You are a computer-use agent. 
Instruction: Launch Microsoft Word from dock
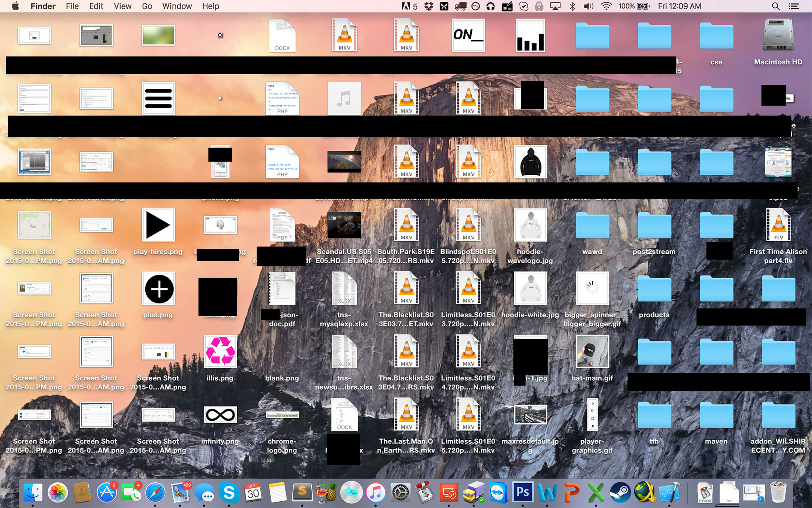pos(547,492)
